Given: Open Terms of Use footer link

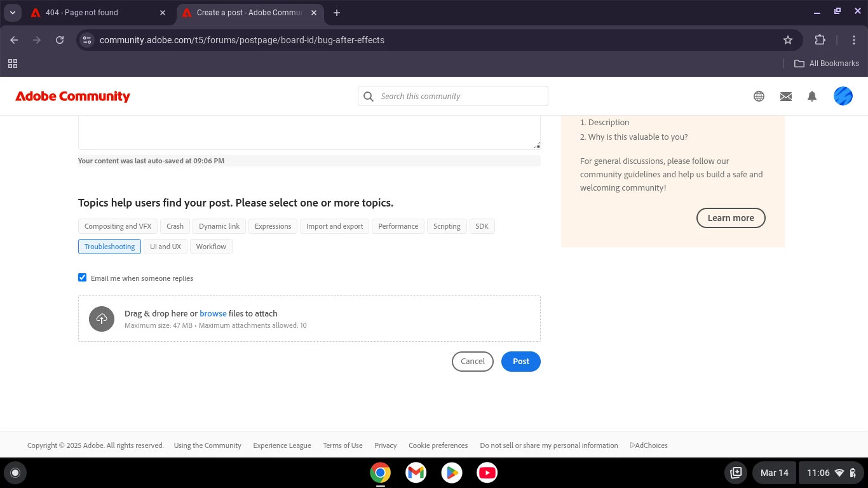Looking at the screenshot, I should coord(342,445).
